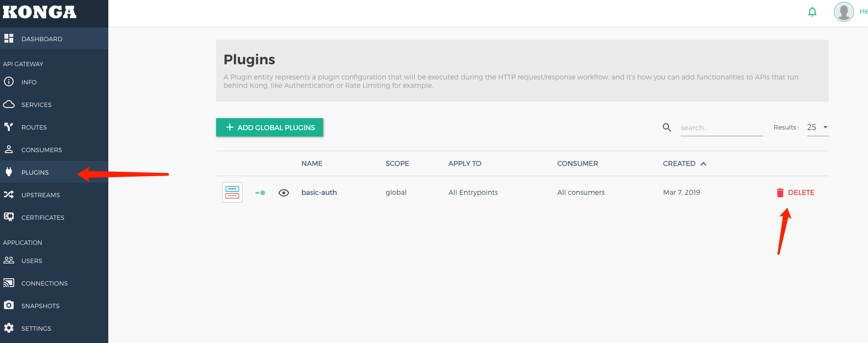Click the 'All consumers' cell
The height and width of the screenshot is (343, 868).
point(581,192)
